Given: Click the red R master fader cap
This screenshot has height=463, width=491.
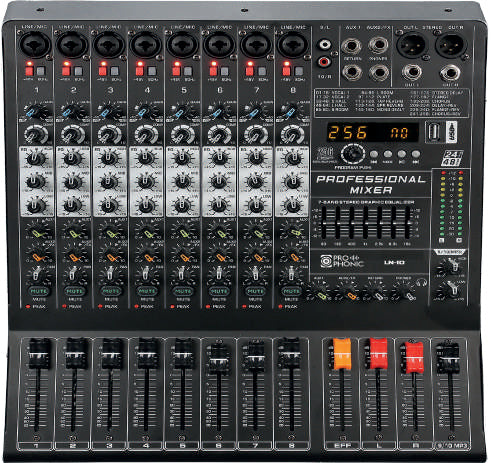Looking at the screenshot, I should (x=414, y=357).
